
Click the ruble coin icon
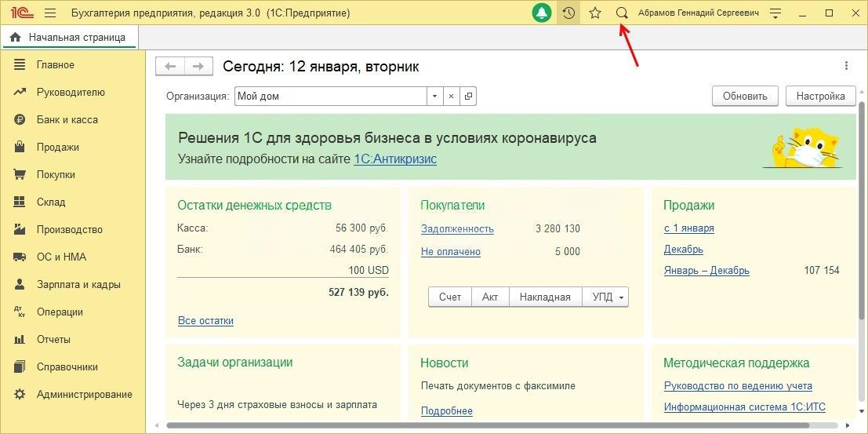pos(20,120)
